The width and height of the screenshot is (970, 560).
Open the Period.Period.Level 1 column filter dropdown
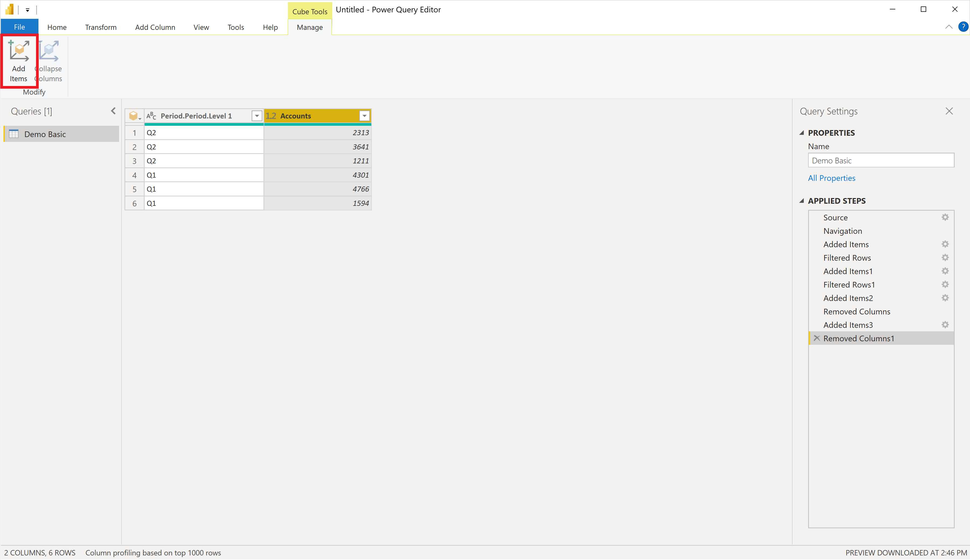pyautogui.click(x=257, y=116)
